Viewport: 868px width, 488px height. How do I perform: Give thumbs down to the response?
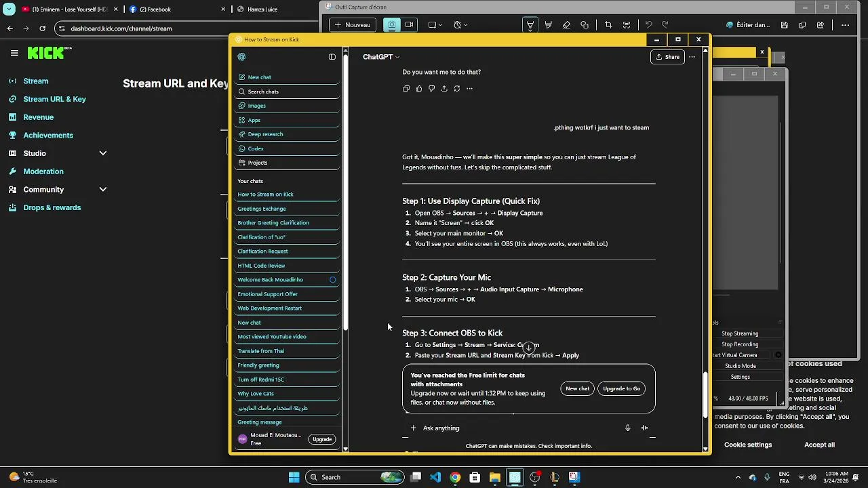point(431,89)
